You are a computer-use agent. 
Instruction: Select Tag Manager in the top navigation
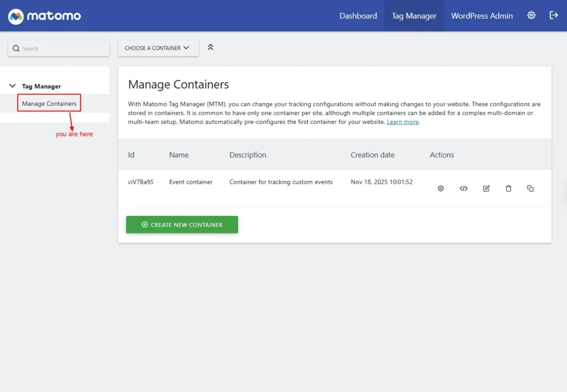pos(414,16)
